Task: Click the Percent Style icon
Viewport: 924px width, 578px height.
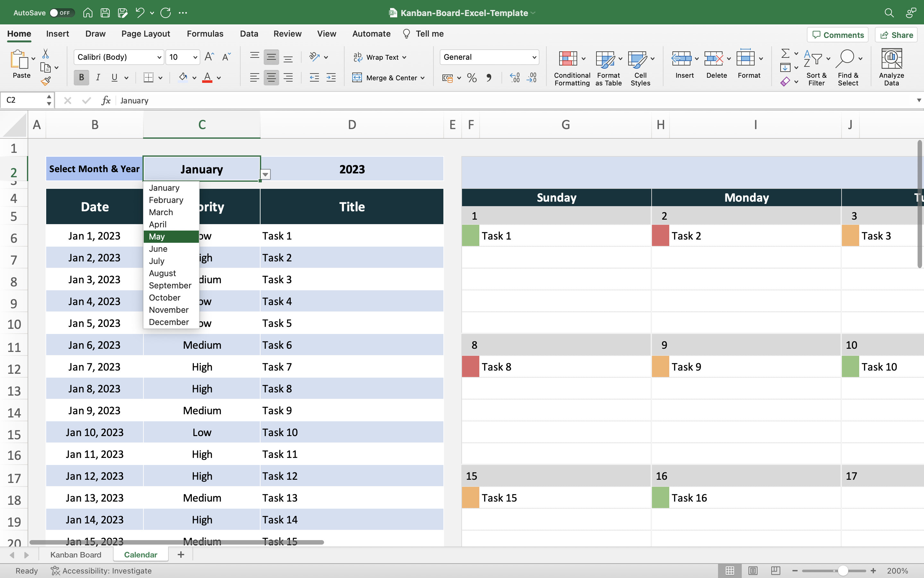Action: tap(472, 78)
